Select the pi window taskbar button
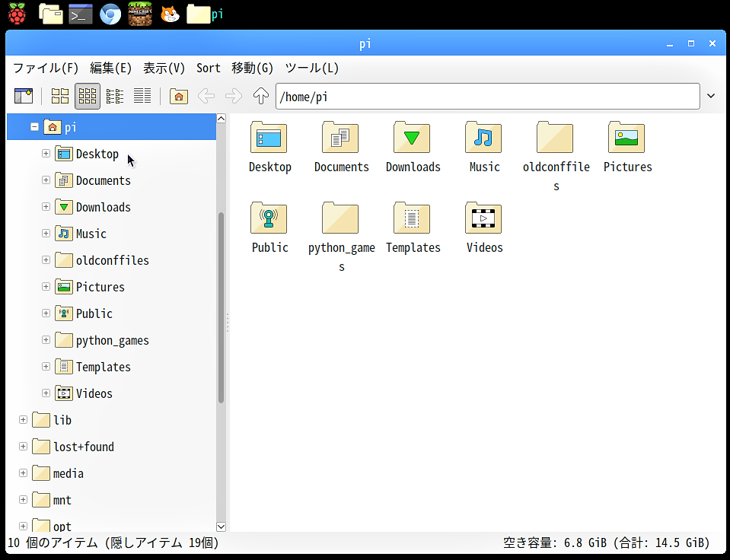The width and height of the screenshot is (730, 560). pos(205,14)
